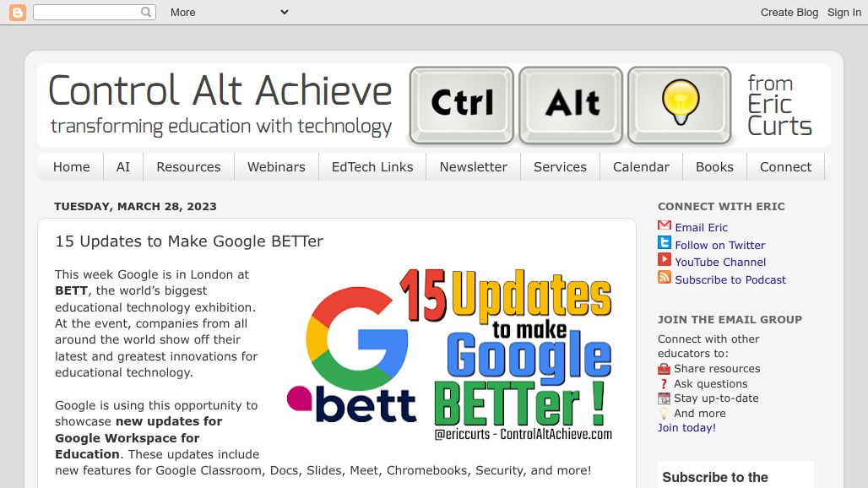
Task: Click the CONNECT WITH ERIC heading
Action: point(721,206)
